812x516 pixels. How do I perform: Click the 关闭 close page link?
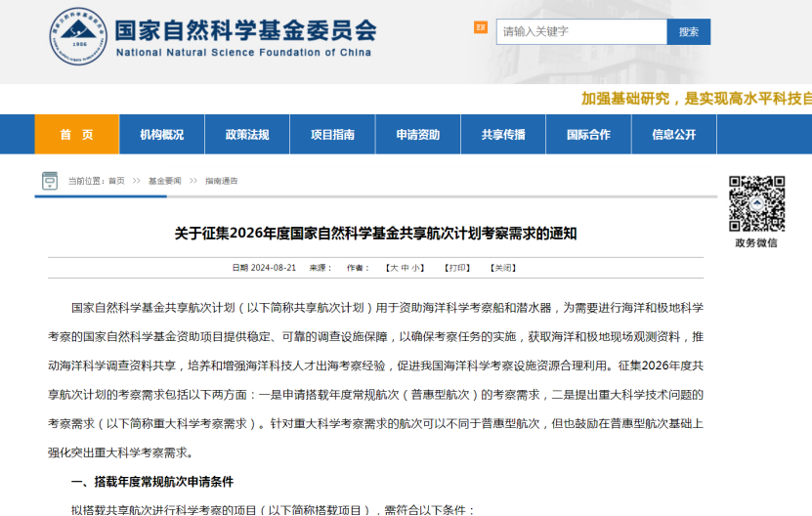tap(502, 268)
